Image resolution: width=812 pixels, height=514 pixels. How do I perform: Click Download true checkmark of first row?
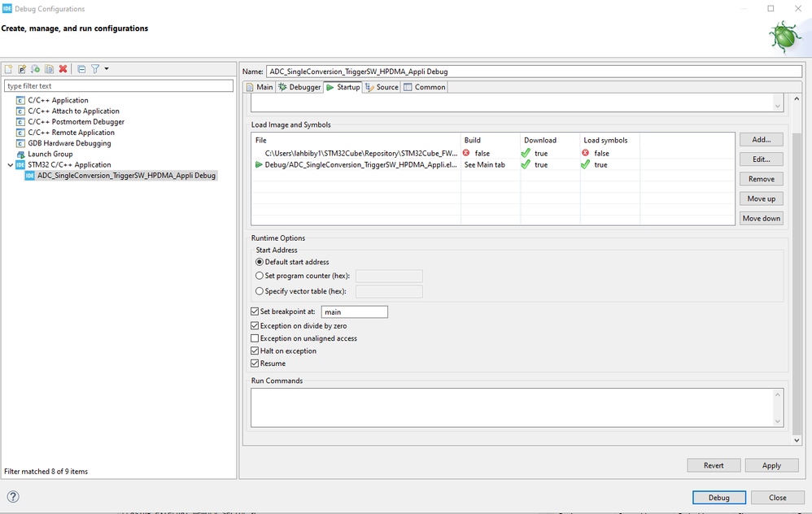526,153
